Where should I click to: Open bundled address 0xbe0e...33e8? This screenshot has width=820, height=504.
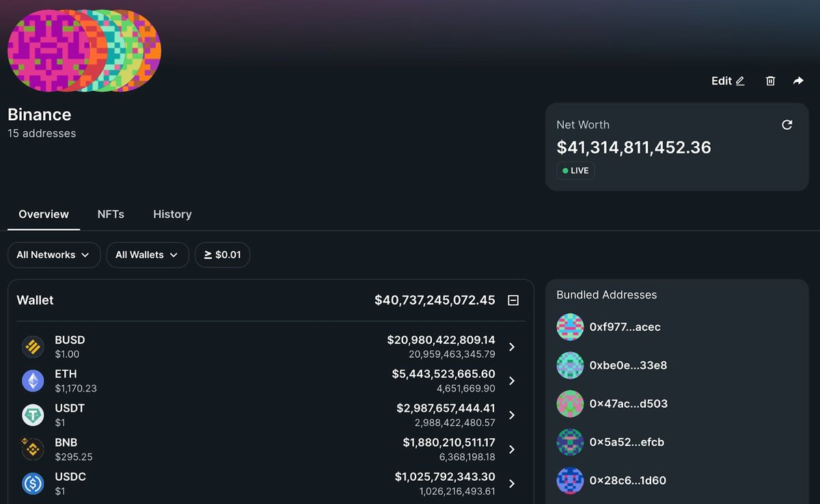coord(628,365)
